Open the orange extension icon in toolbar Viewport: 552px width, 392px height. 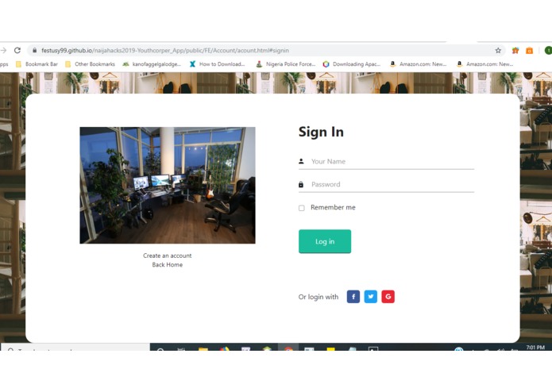coord(529,51)
